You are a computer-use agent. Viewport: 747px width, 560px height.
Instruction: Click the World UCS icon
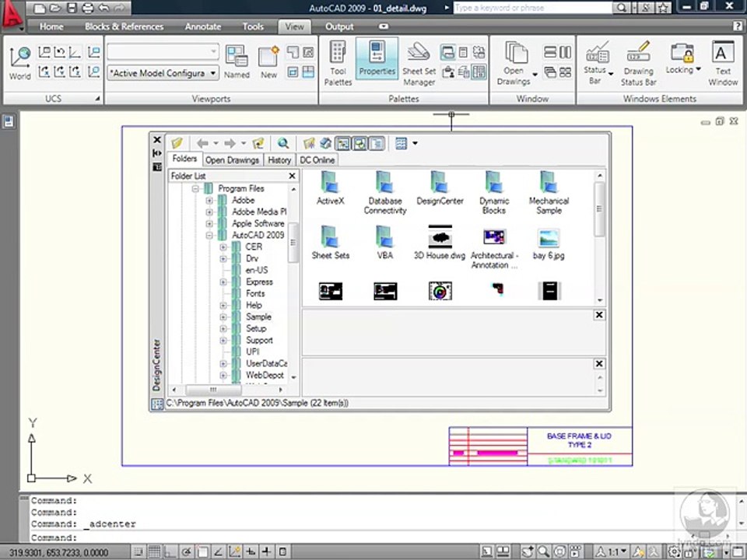pyautogui.click(x=20, y=62)
